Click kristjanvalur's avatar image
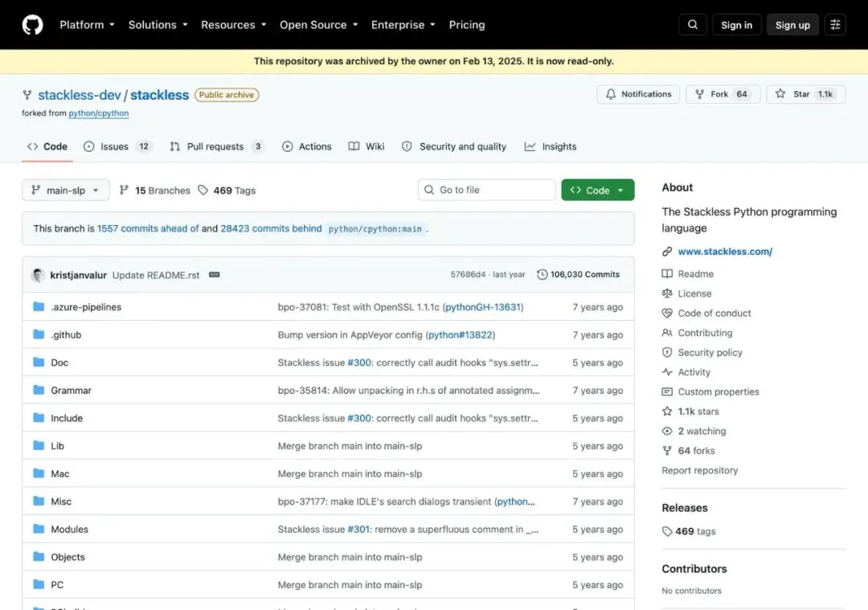Screen dimensions: 868x610 pos(38,275)
